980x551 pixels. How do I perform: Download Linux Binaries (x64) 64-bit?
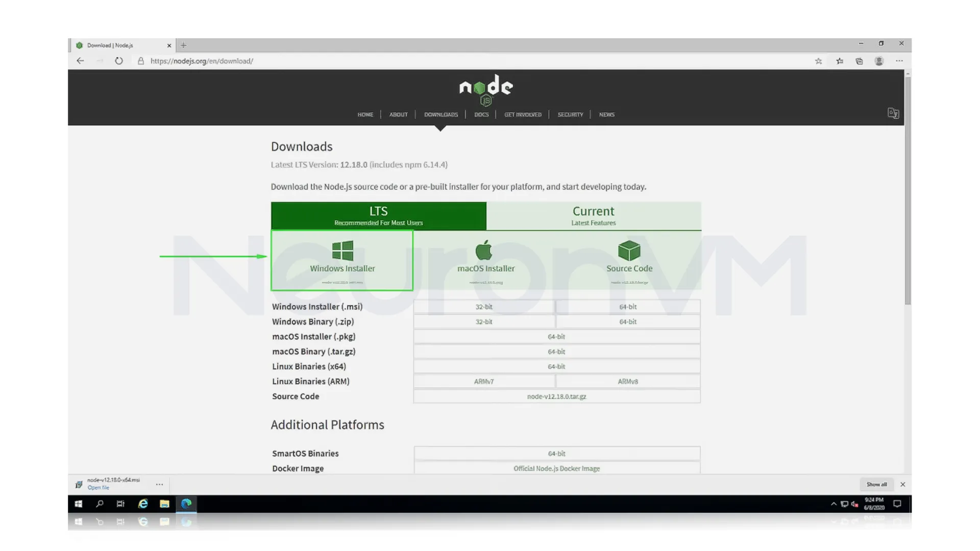click(556, 366)
